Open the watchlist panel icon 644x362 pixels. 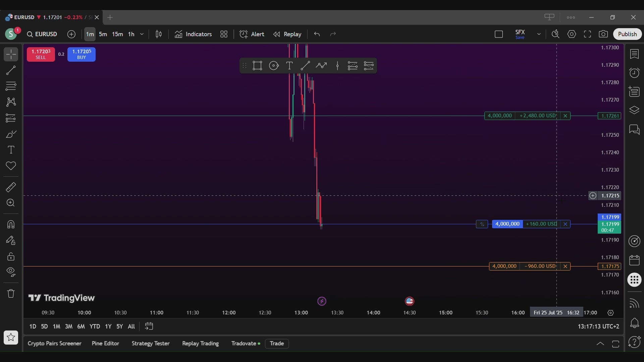pyautogui.click(x=634, y=54)
